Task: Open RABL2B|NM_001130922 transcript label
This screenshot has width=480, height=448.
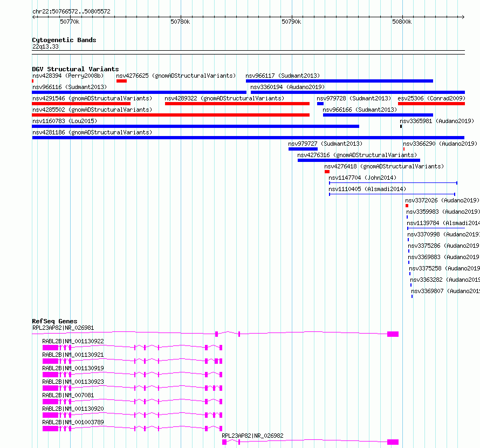Action: 73,341
